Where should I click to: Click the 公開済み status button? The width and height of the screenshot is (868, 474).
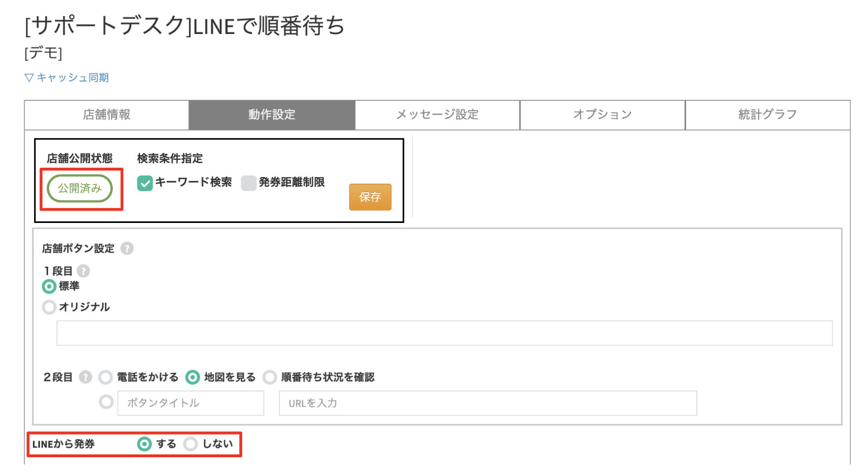80,188
